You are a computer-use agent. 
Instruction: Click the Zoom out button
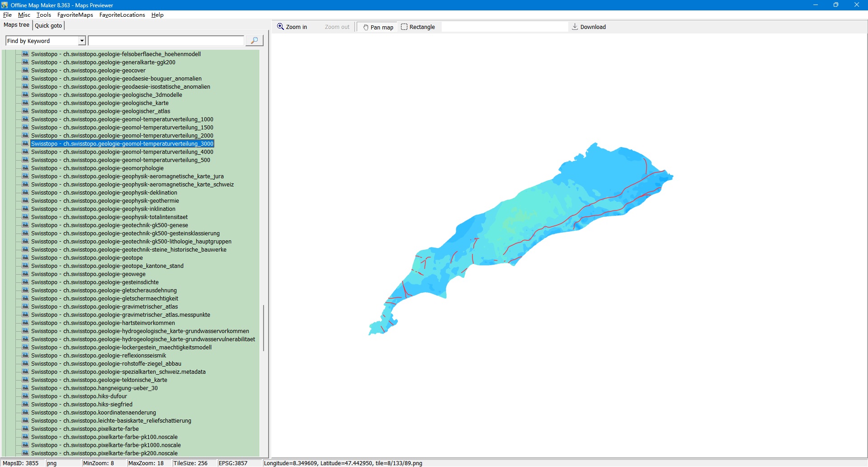click(337, 27)
